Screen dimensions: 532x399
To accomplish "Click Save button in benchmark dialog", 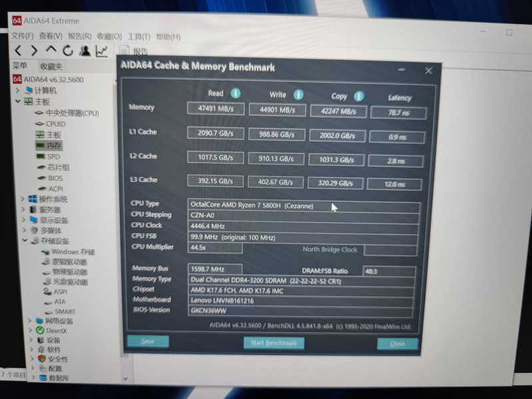I will click(148, 341).
